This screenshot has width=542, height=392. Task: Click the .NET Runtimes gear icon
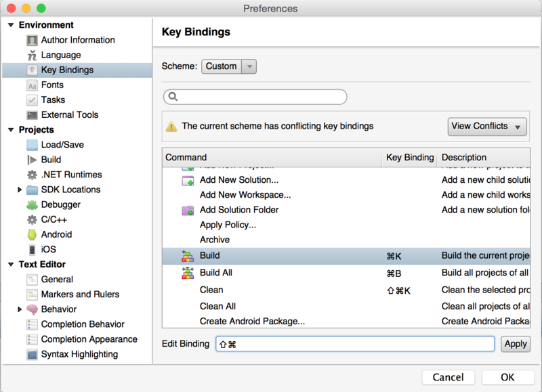pyautogui.click(x=32, y=175)
